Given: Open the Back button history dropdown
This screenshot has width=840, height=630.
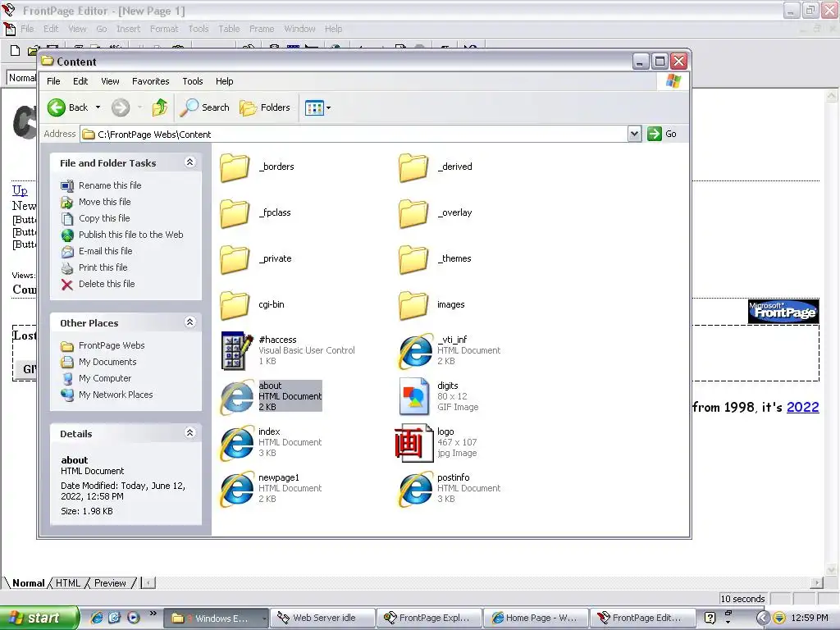Looking at the screenshot, I should tap(98, 107).
